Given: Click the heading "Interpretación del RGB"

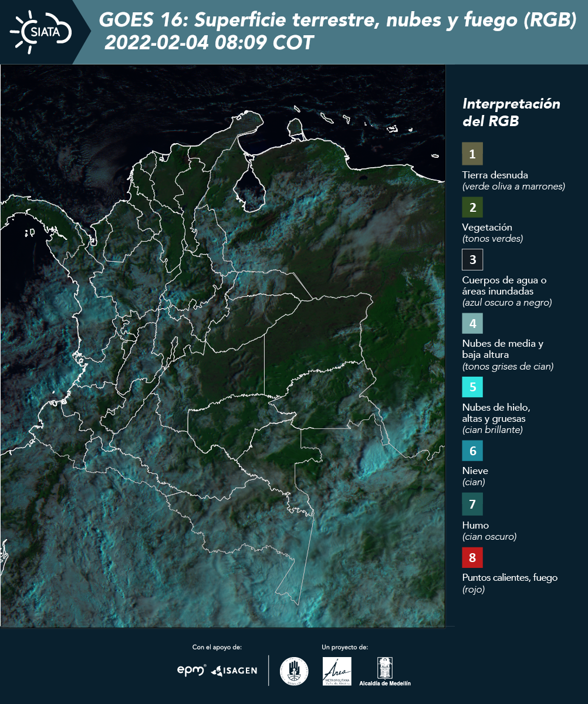Looking at the screenshot, I should [x=511, y=112].
